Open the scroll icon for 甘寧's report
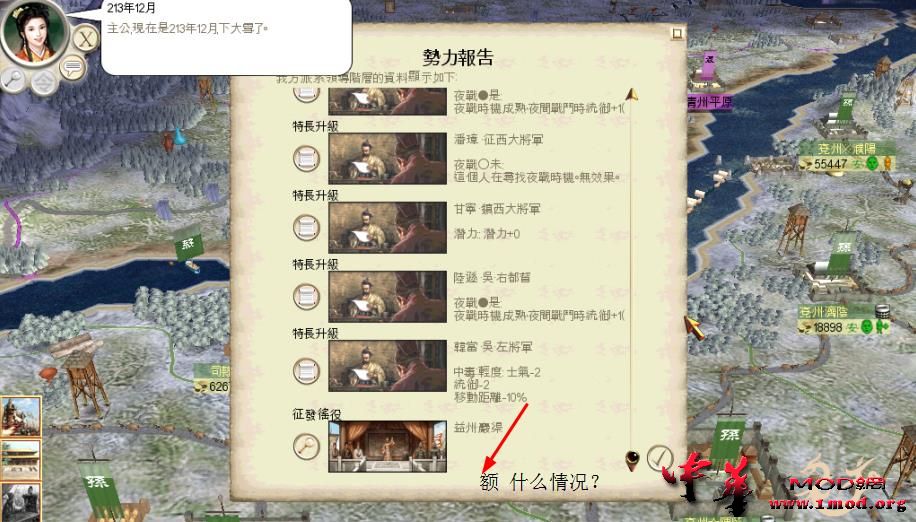Screen dimensions: 916x522 click(307, 228)
